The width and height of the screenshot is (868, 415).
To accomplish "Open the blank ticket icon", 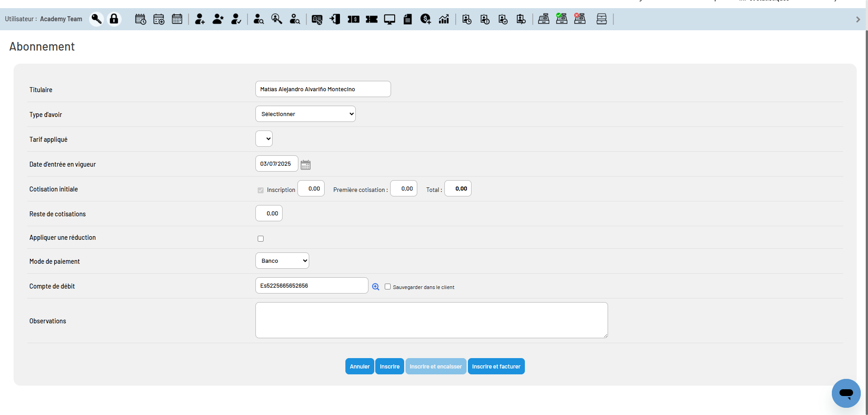I will [372, 19].
